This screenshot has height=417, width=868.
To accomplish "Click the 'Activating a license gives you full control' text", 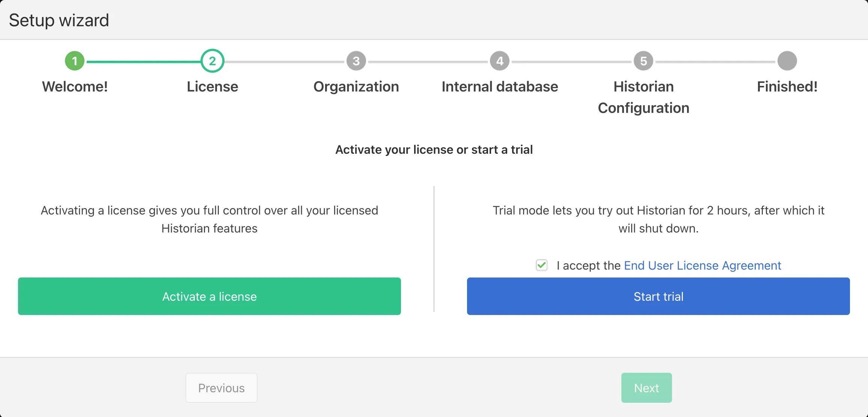I will (x=209, y=219).
